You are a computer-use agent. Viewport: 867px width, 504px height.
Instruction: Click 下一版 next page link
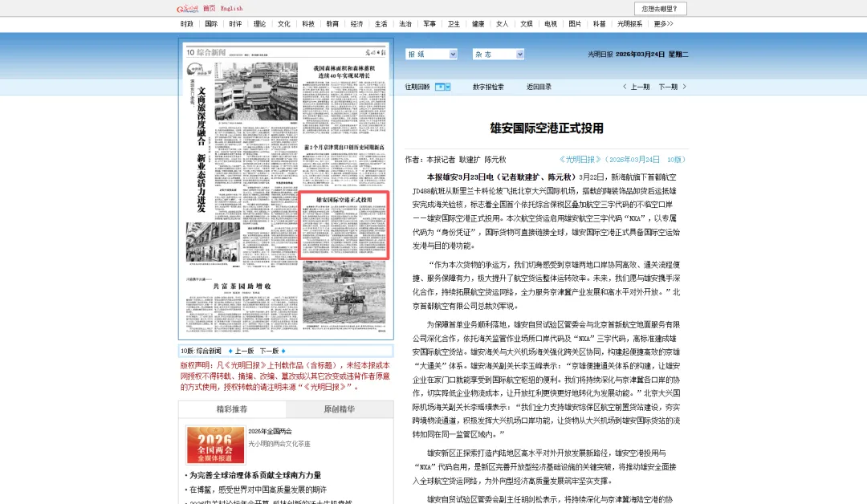[x=269, y=351]
